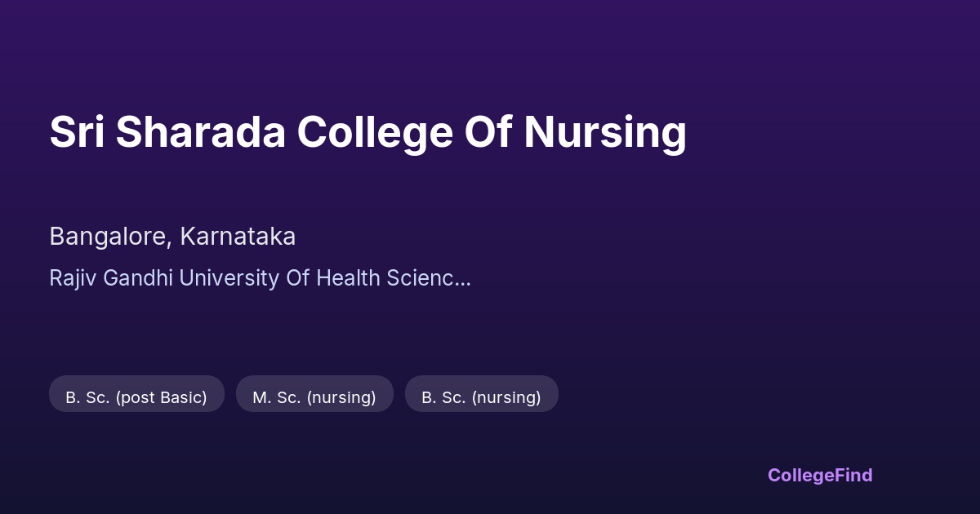Click the word Karnataka in the location
Viewport: 980px width, 514px height.
238,237
